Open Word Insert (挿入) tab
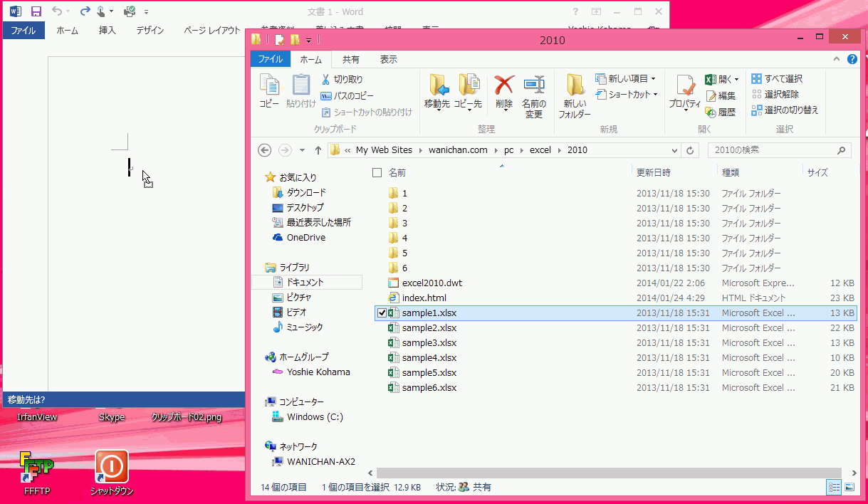 tap(107, 31)
